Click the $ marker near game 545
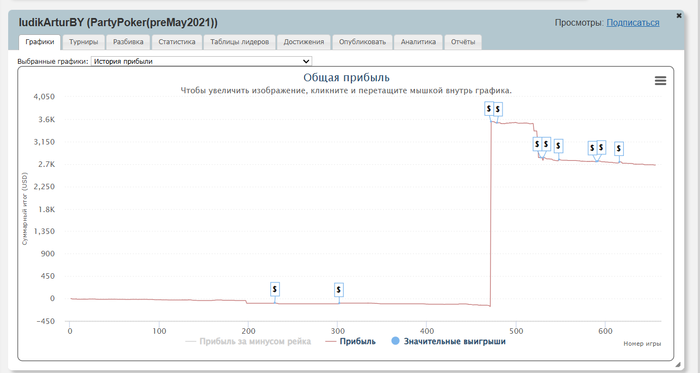 [558, 146]
